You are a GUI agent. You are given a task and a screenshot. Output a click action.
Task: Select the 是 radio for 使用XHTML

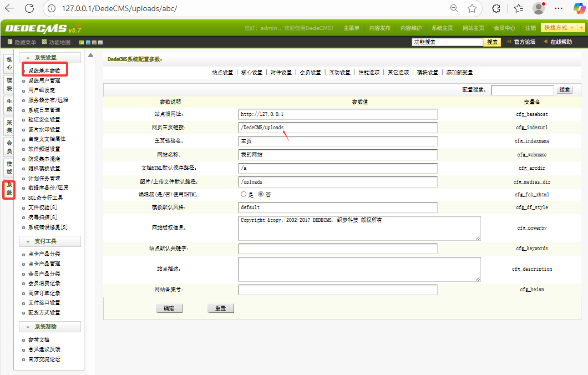244,194
